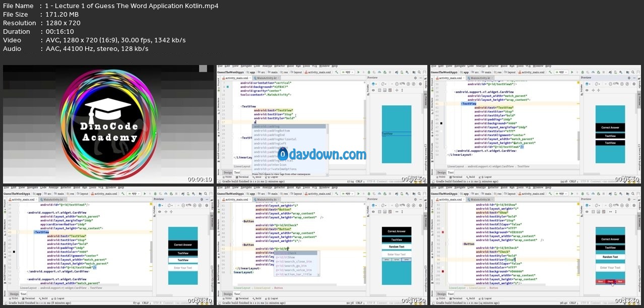644x308 pixels.
Task: Open the Preview settings gear in the 00:13:30 frame
Action: (629, 199)
